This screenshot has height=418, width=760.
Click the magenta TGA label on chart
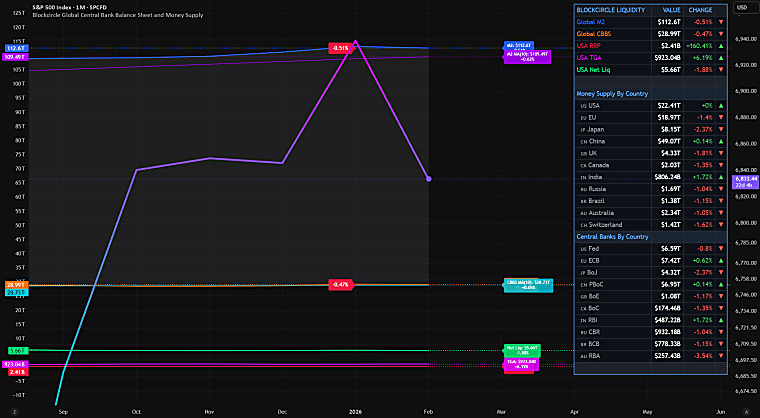(522, 364)
